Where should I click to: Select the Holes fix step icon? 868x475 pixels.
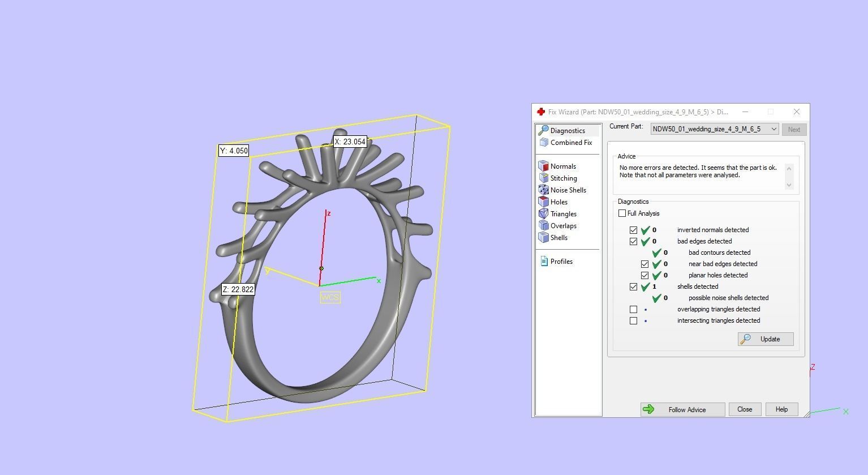pyautogui.click(x=543, y=202)
